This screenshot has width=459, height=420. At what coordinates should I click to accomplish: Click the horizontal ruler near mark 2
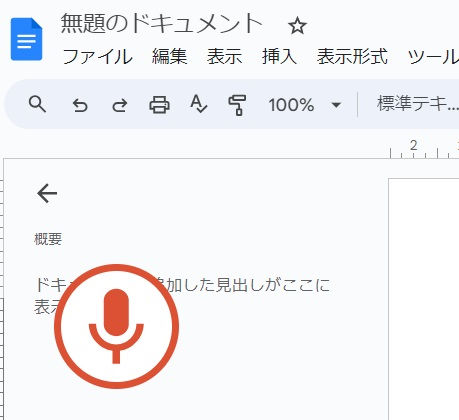click(x=414, y=149)
